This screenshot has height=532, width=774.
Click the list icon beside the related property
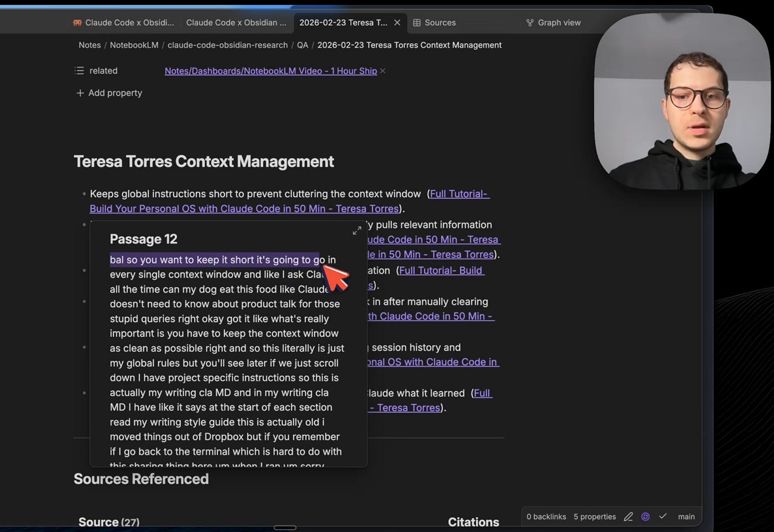point(79,71)
